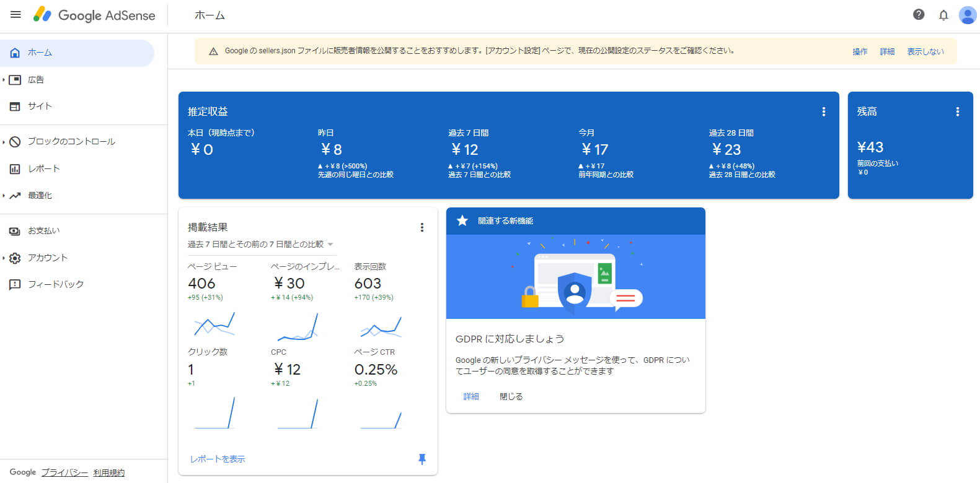Expand the ブロックのコントロール section arrow
Image resolution: width=980 pixels, height=483 pixels.
[4, 142]
